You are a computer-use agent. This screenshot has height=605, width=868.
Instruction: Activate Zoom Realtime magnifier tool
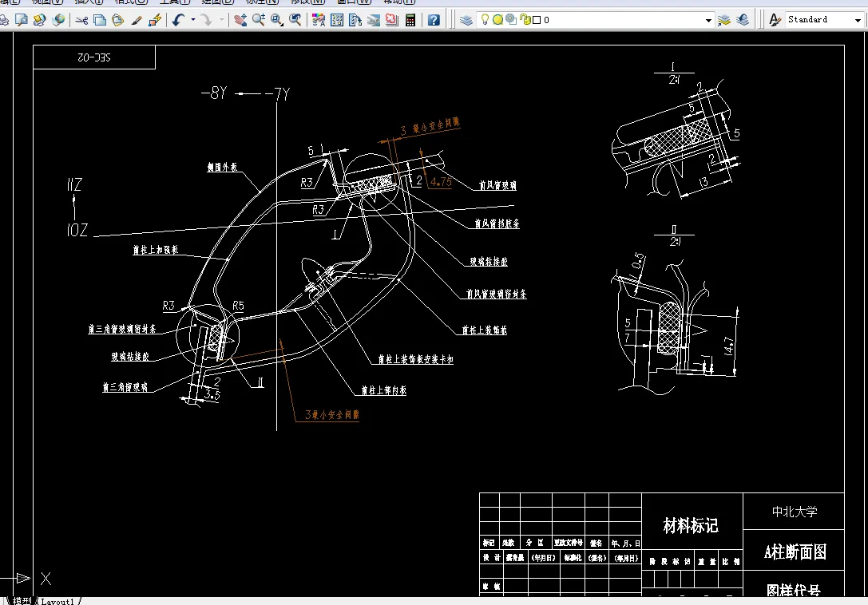[x=259, y=20]
